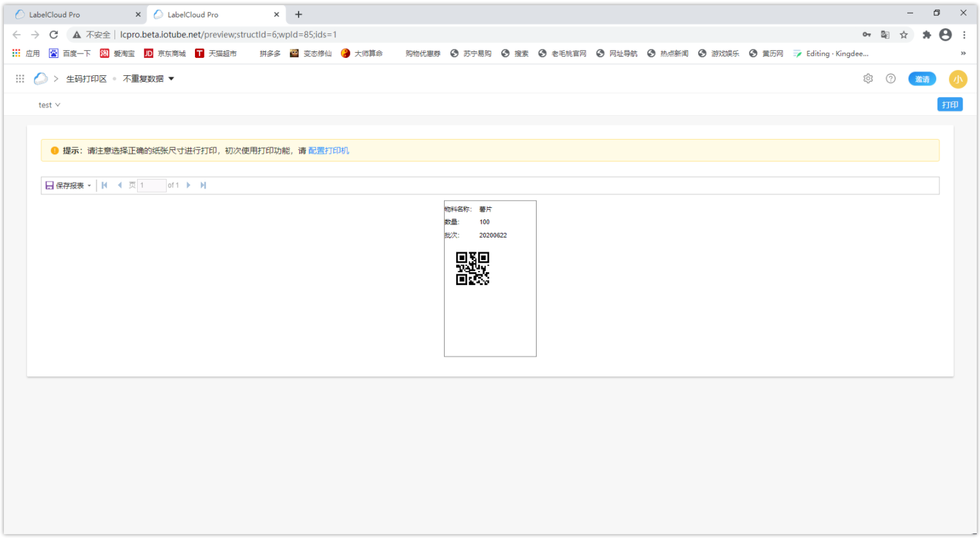Expand the test dropdown
980x538 pixels.
pyautogui.click(x=49, y=105)
